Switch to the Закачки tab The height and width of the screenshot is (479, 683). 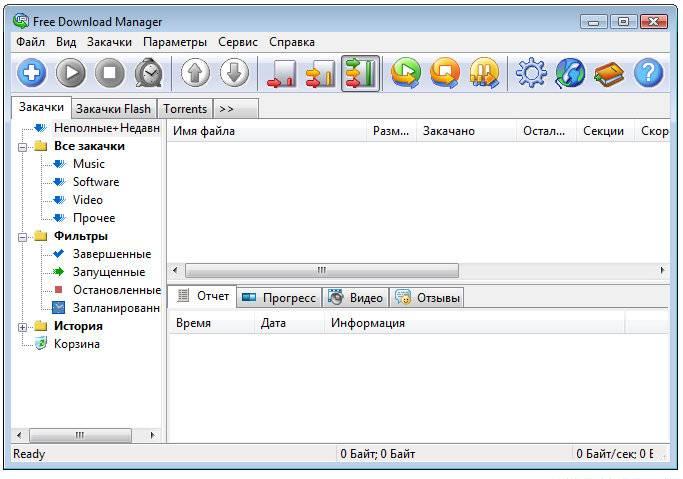[41, 107]
